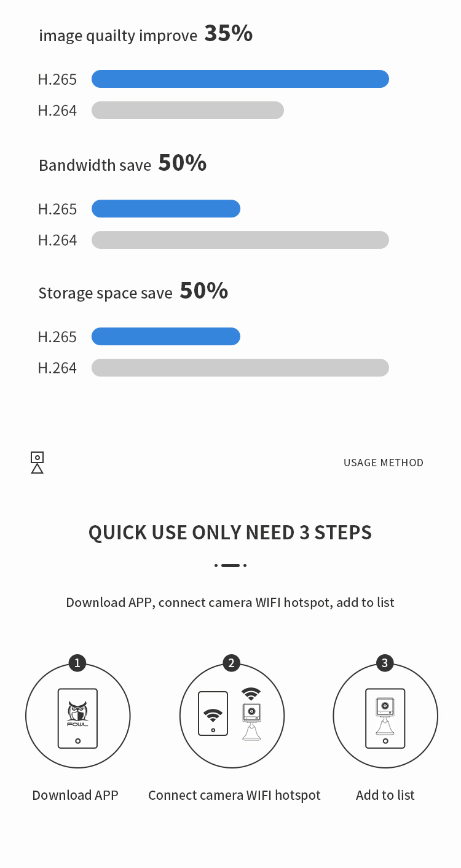461x868 pixels.
Task: Click the gray H.264 bandwidth bar
Action: (240, 240)
